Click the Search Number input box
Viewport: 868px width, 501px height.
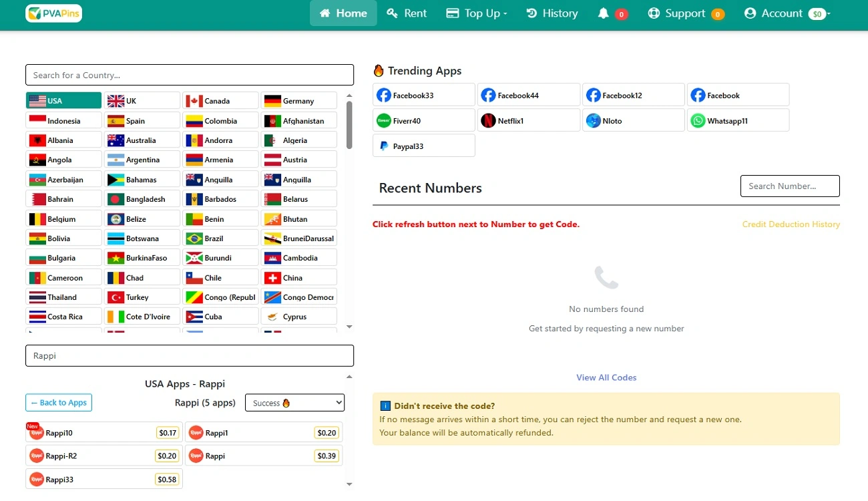[790, 186]
